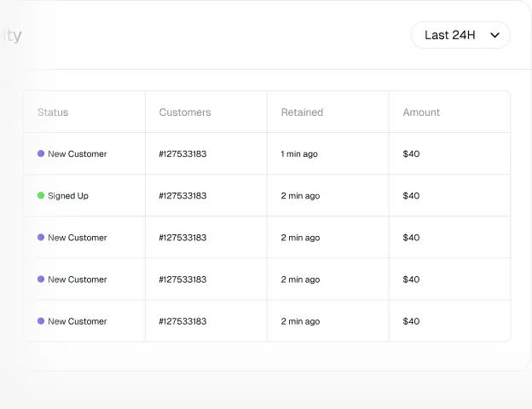Image resolution: width=532 pixels, height=409 pixels.
Task: Sort by the Customers column header
Action: [x=185, y=112]
